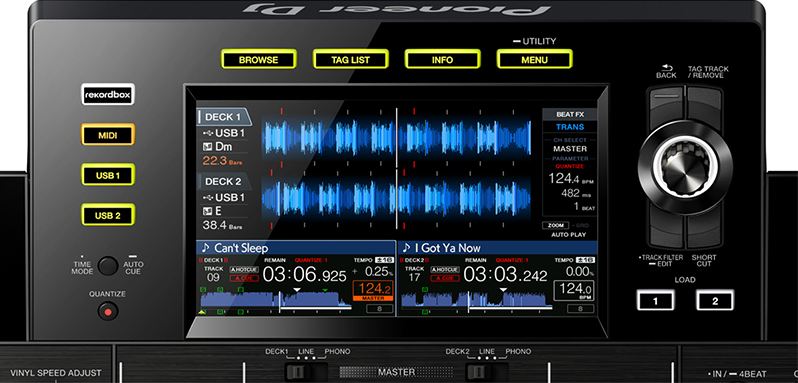798x383 pixels.
Task: Select the 03:06.925 remaining time
Action: [304, 275]
